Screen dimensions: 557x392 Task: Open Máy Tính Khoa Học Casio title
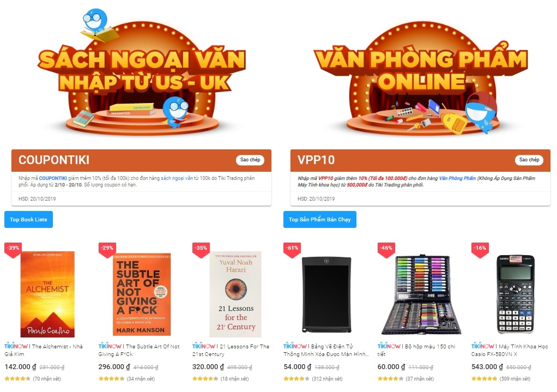510,350
